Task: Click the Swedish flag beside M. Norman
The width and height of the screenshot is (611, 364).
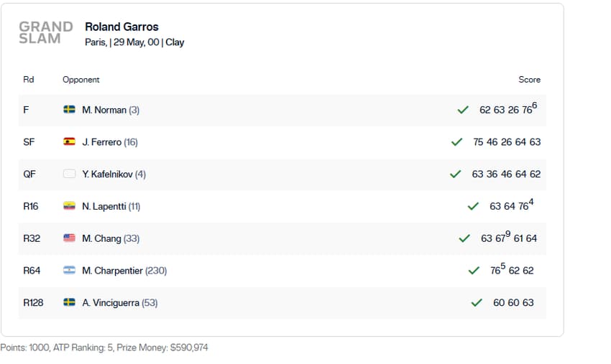Action: (x=69, y=110)
